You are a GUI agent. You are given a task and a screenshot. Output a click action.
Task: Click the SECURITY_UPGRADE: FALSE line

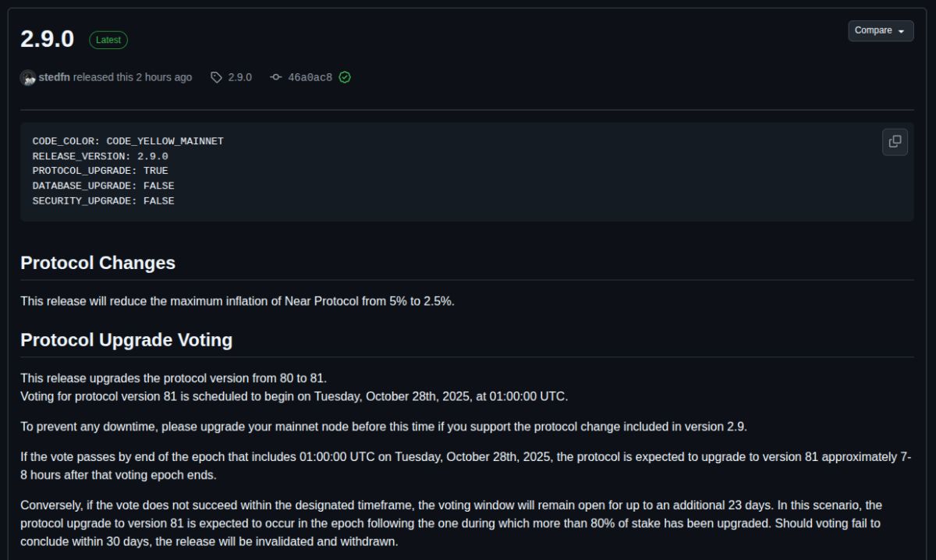[x=103, y=200]
